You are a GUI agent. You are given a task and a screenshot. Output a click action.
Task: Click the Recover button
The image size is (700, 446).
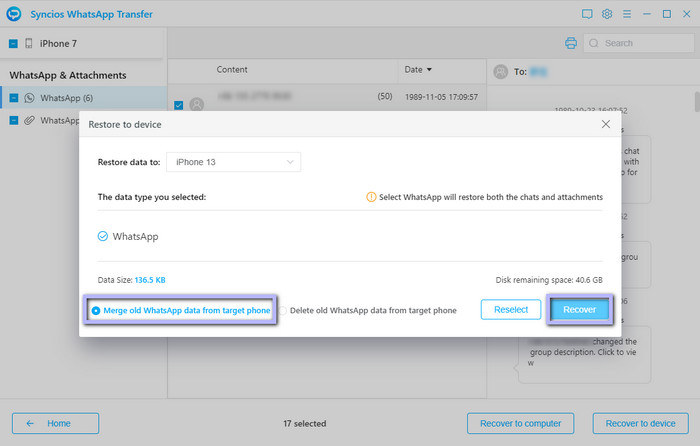click(579, 309)
